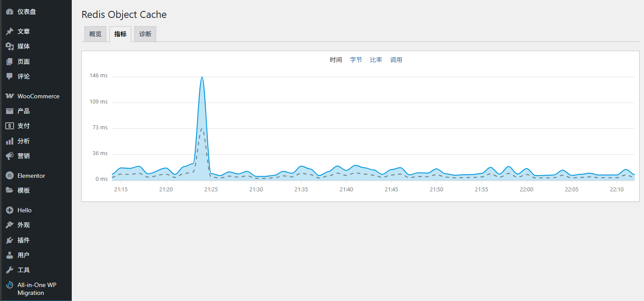Open the 页面 pages menu
644x301 pixels.
(24, 62)
